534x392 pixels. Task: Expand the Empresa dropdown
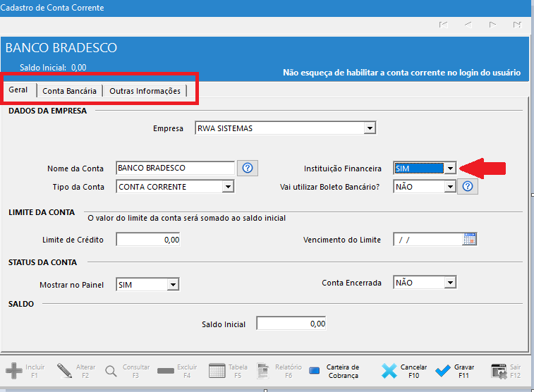(x=370, y=128)
